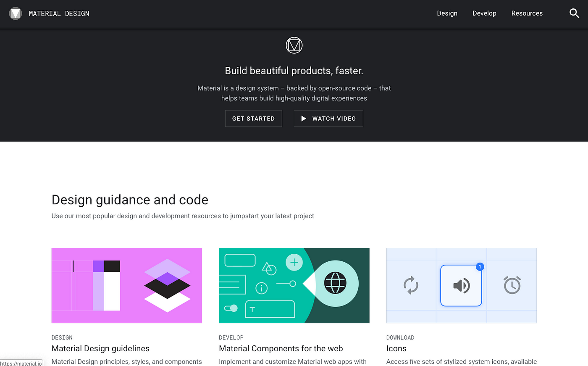Click the light-blue Icons card thumbnail
Screen dimensions: 588x366
462,285
